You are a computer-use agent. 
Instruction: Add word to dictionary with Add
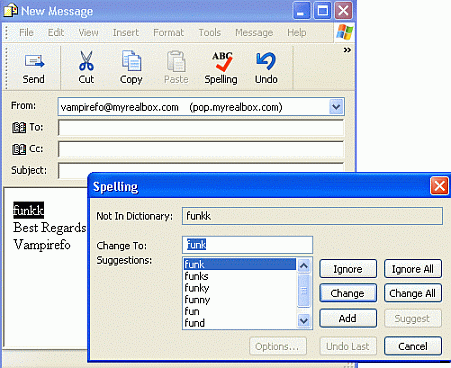pos(348,318)
